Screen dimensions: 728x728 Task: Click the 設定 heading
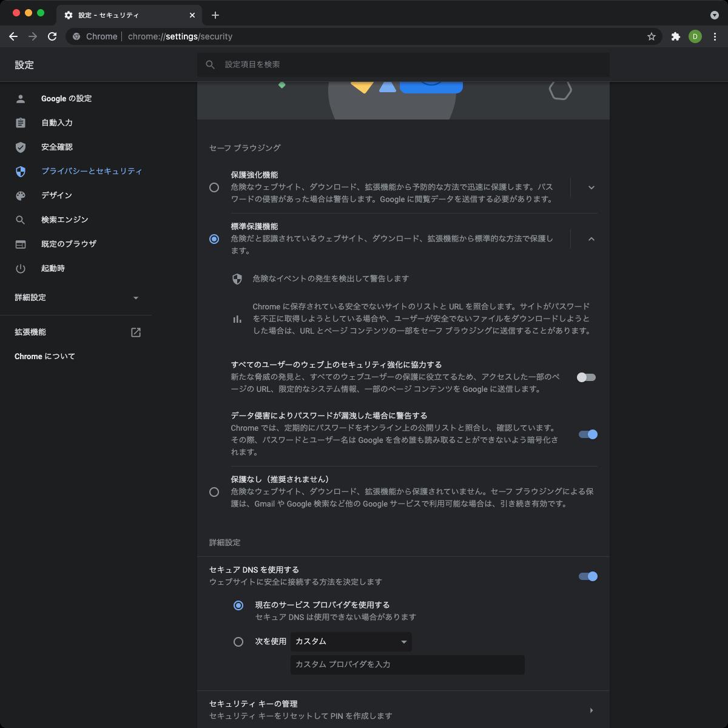pos(24,65)
